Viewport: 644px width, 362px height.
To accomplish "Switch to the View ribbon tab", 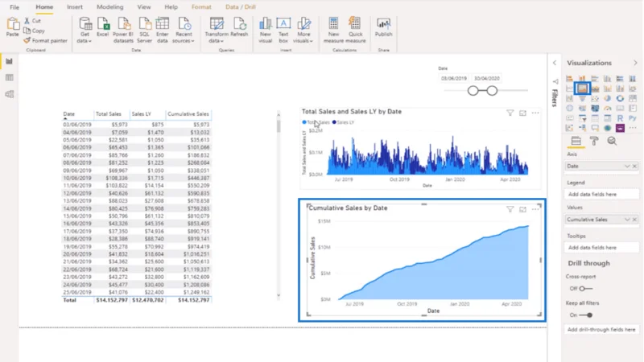I will point(144,7).
